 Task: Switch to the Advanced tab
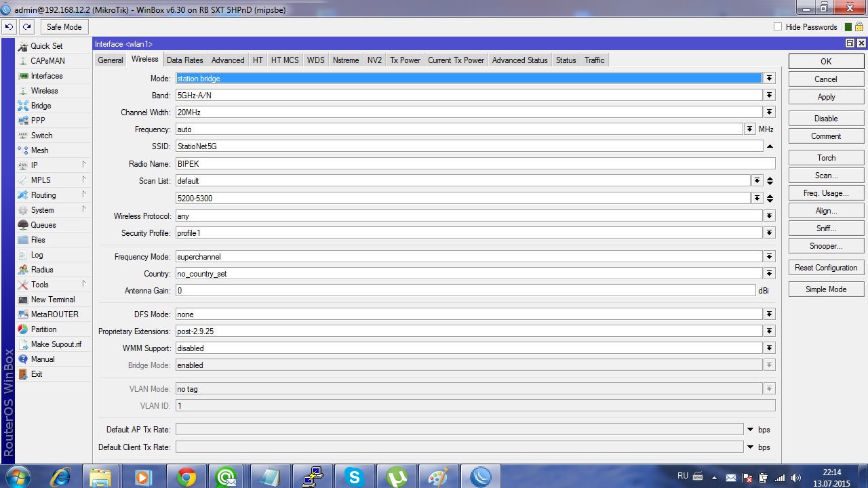coord(228,60)
